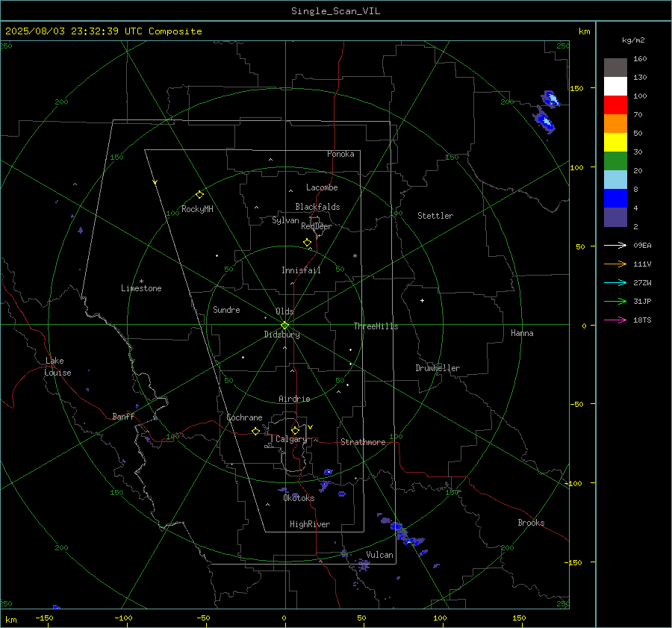
Task: Click the Ponoka city label
Action: click(x=340, y=154)
